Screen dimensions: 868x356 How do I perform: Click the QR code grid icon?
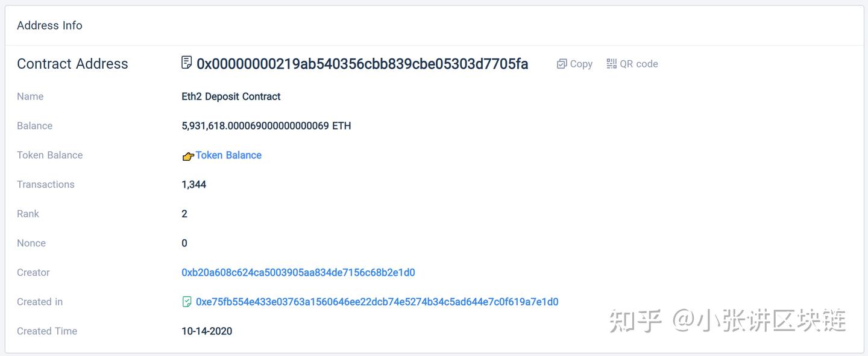point(611,64)
